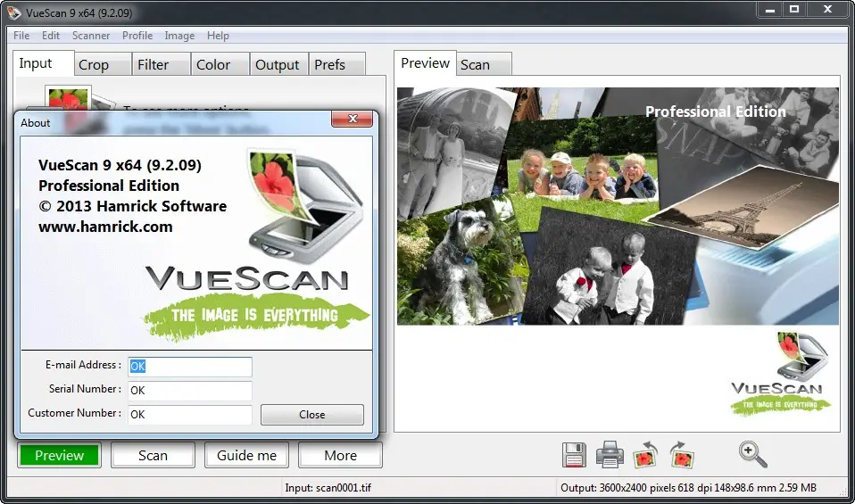Click Close button in About dialog

[311, 415]
